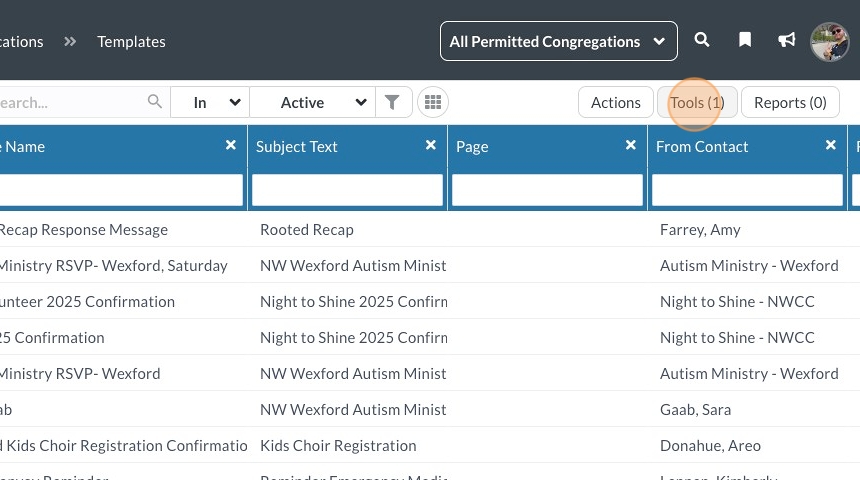Remove the Subject Text column
The image size is (860, 480).
pos(431,145)
